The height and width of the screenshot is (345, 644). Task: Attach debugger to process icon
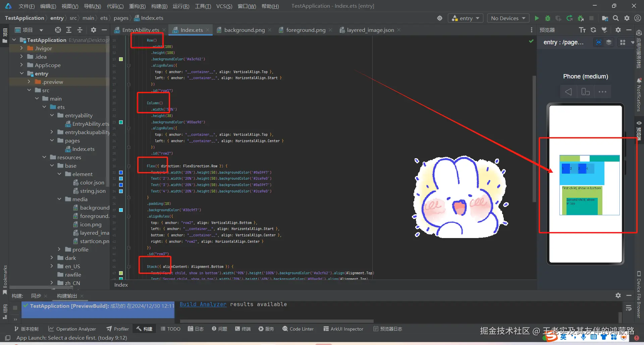click(581, 18)
